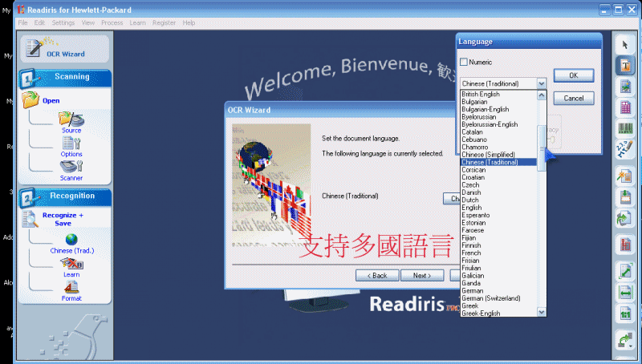Enable the Numeric checkbox

point(464,63)
